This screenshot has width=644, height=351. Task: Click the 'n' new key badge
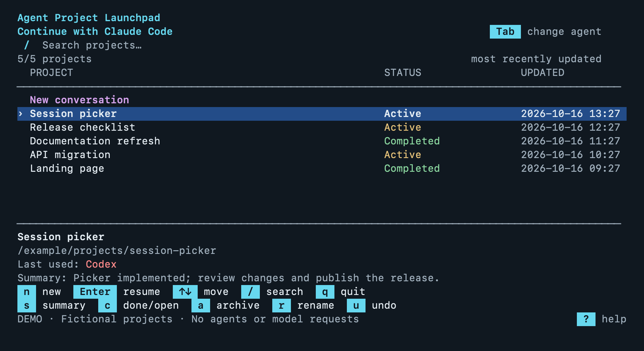coord(27,292)
